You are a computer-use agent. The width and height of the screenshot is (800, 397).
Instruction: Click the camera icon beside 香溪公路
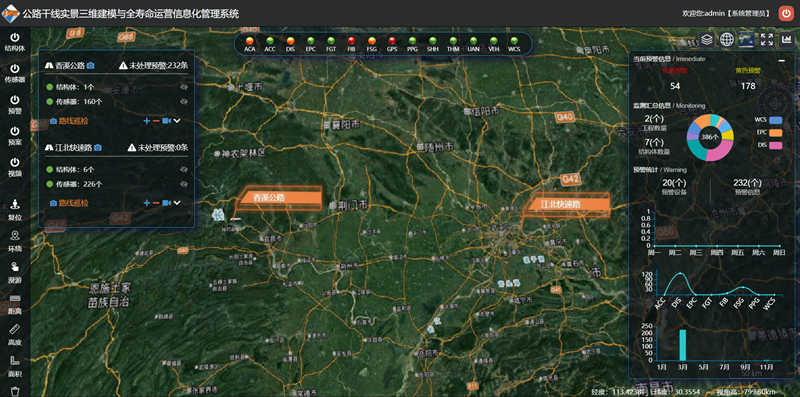click(x=90, y=65)
